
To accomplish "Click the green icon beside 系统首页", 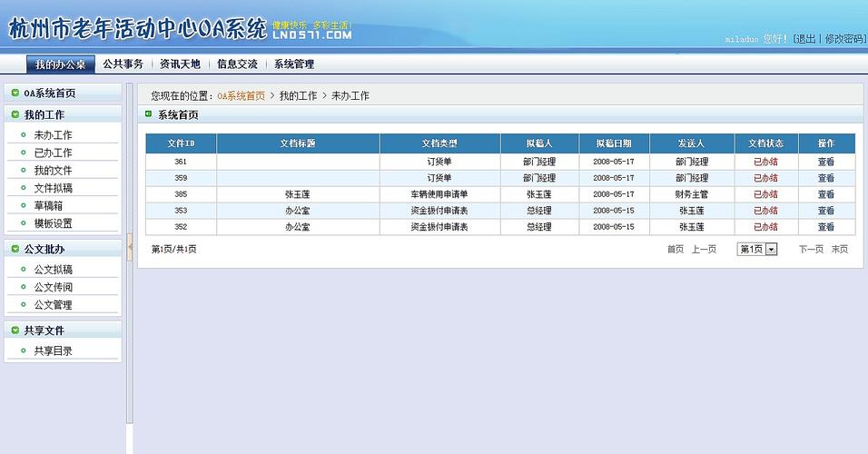I will (148, 114).
